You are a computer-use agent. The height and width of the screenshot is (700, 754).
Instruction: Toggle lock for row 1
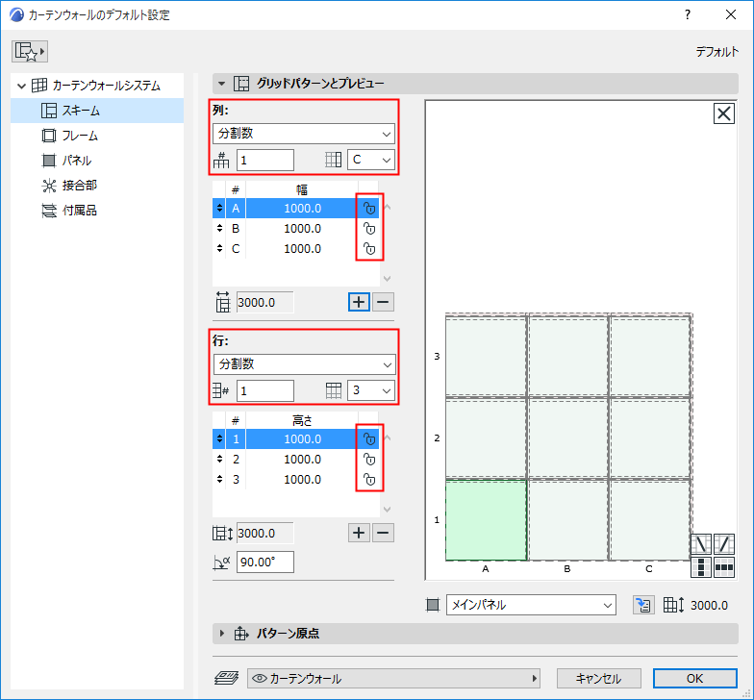click(x=369, y=438)
